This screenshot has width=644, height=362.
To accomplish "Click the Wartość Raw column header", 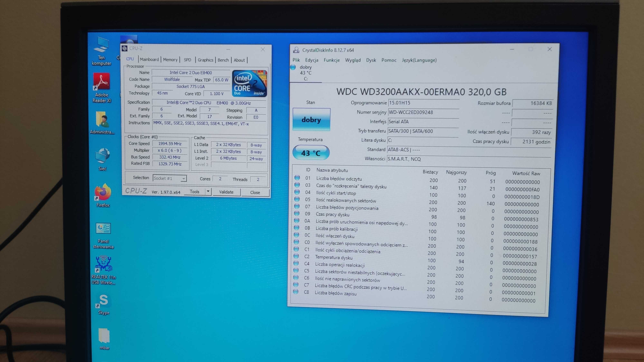I will click(526, 173).
